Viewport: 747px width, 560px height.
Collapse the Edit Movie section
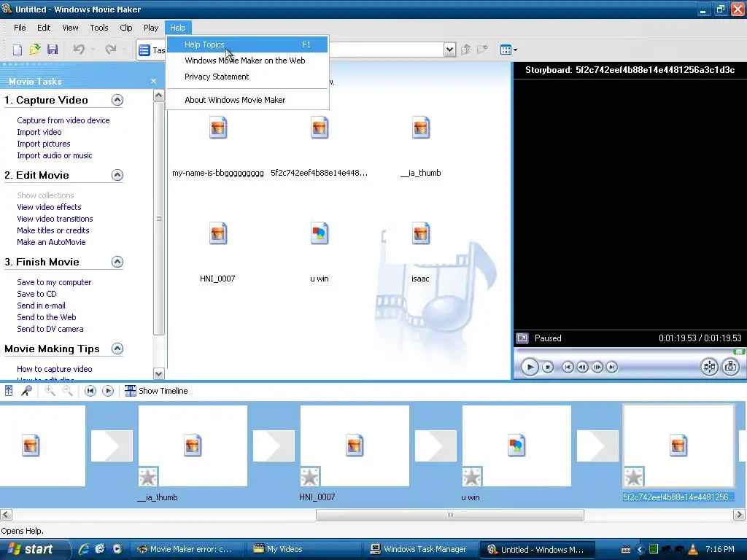pos(117,175)
